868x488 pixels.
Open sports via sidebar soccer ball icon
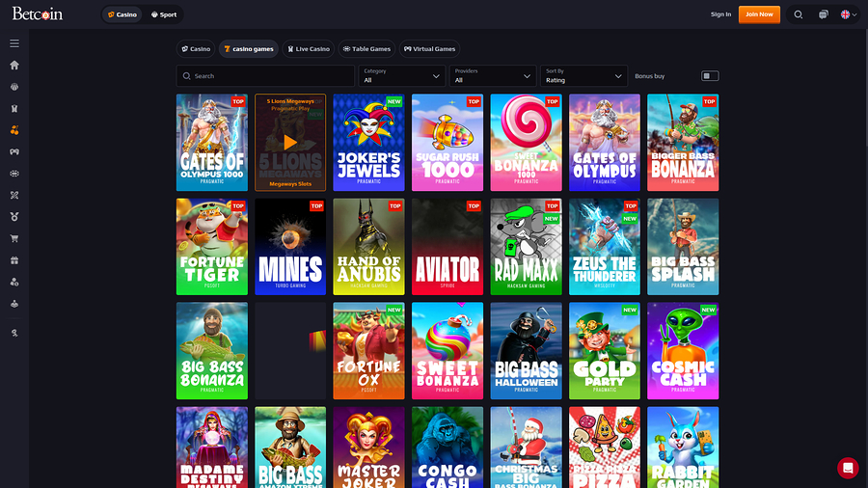pyautogui.click(x=14, y=87)
